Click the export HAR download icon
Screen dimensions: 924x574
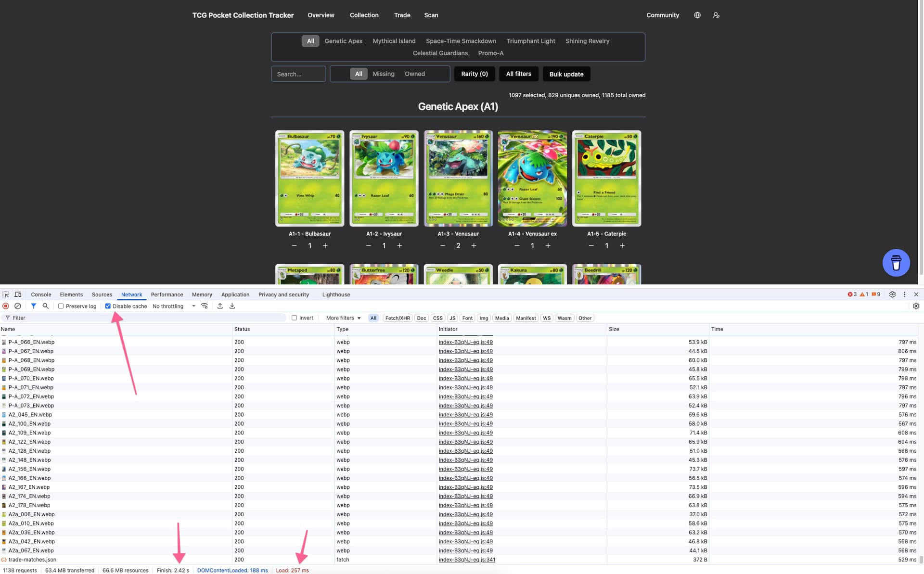tap(232, 306)
